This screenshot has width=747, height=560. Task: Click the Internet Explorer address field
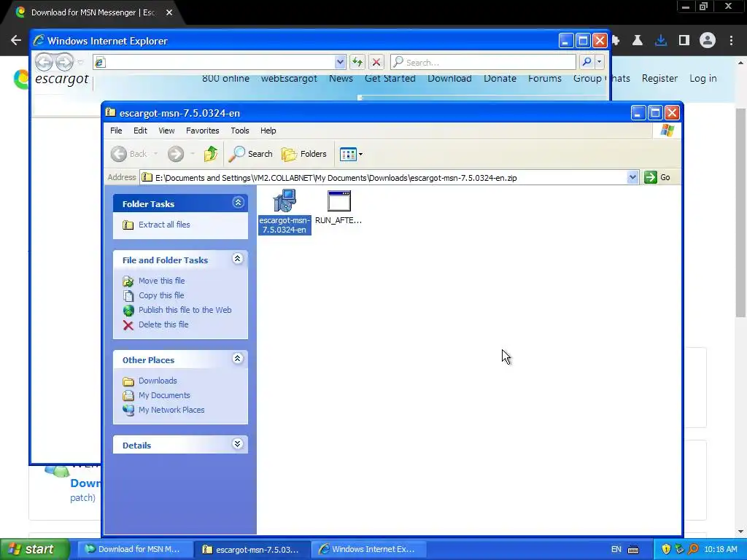click(220, 62)
